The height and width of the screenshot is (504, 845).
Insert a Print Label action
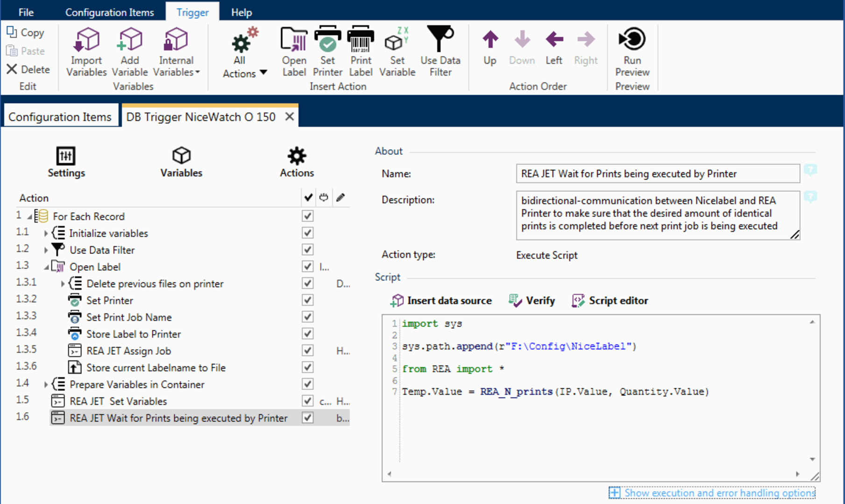click(x=361, y=50)
